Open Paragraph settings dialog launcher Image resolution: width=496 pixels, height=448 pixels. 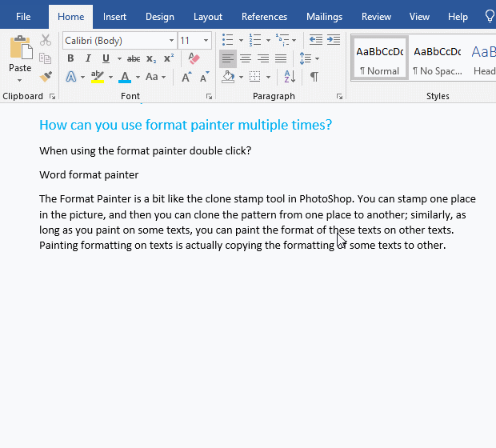pyautogui.click(x=339, y=97)
